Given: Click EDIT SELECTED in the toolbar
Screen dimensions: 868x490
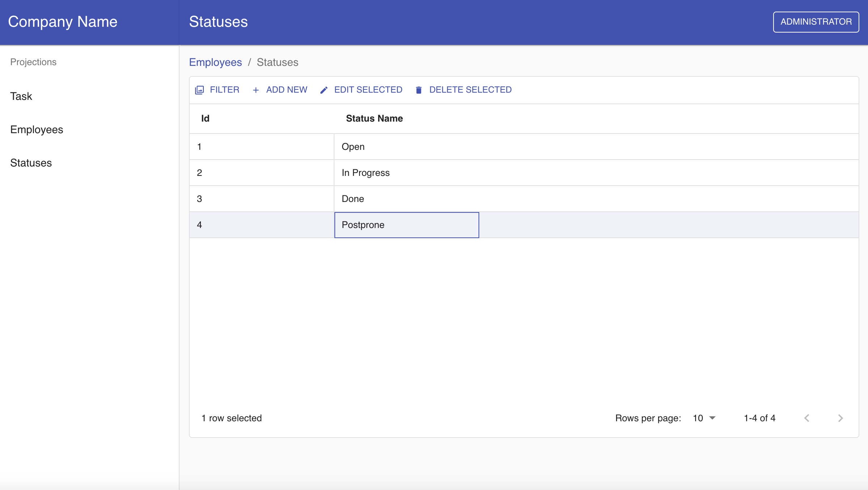Looking at the screenshot, I should [368, 90].
